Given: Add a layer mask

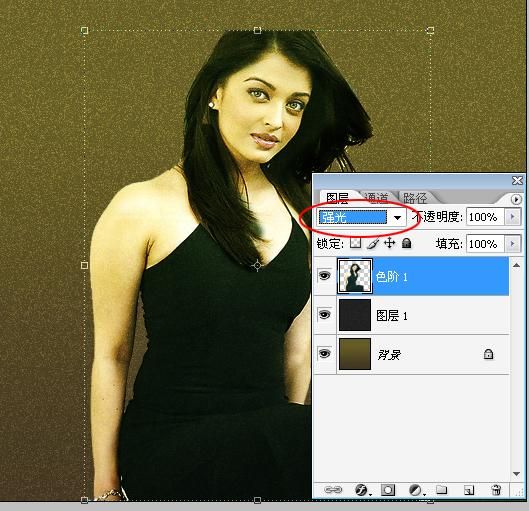Looking at the screenshot, I should 388,489.
